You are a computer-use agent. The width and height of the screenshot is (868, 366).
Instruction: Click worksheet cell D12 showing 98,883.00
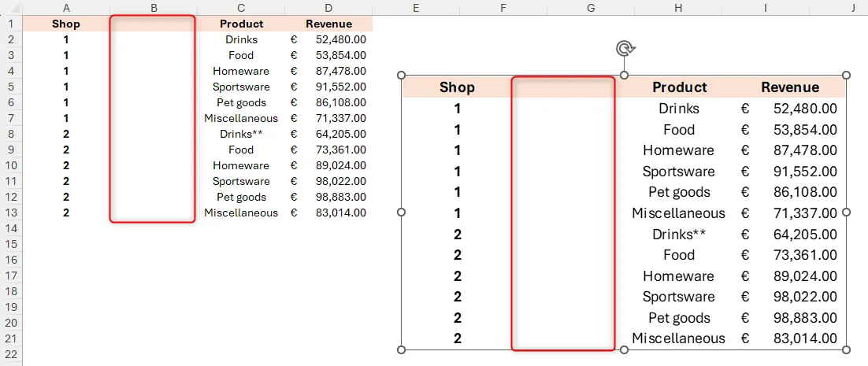pyautogui.click(x=328, y=197)
